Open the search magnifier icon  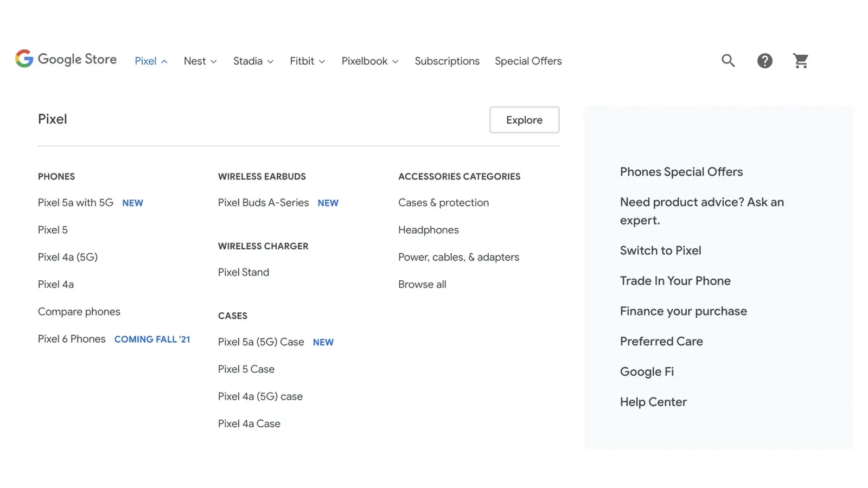(x=728, y=61)
